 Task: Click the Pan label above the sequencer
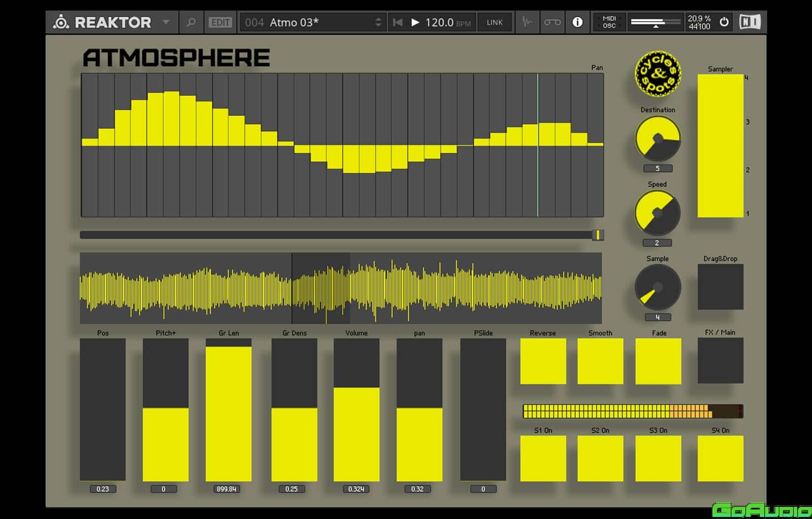pos(597,68)
